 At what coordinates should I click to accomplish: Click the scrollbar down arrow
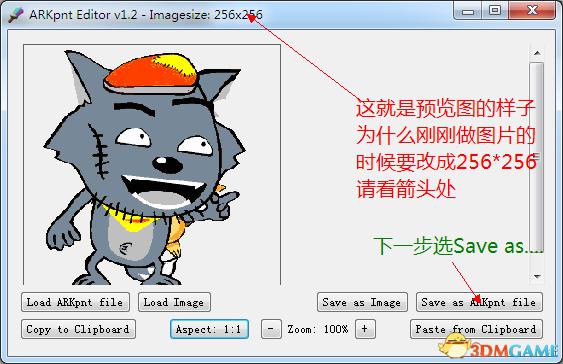(537, 276)
